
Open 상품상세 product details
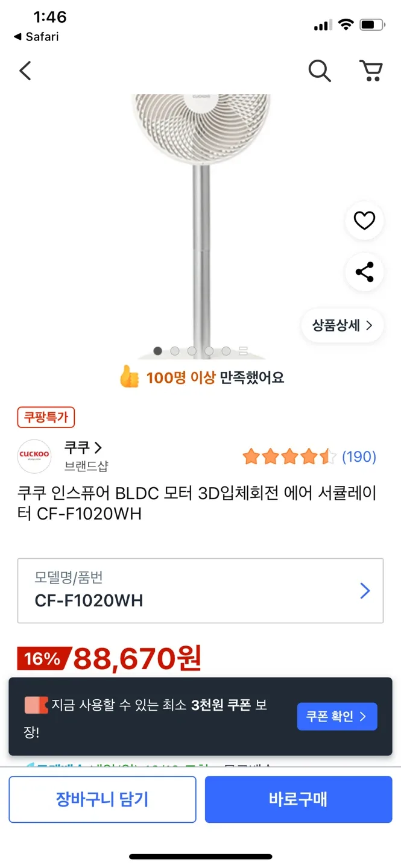pos(342,325)
